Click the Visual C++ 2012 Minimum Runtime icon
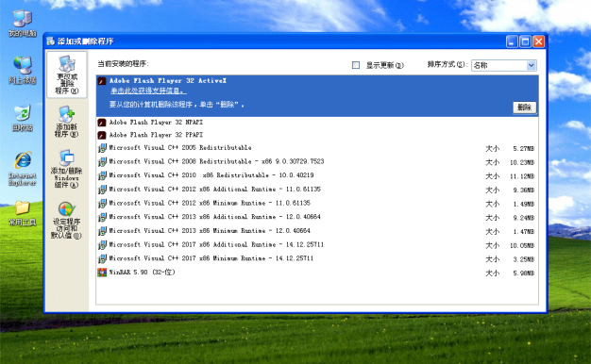This screenshot has height=364, width=591. (102, 204)
